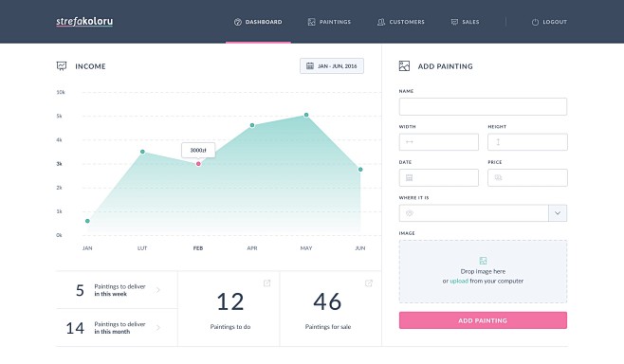
Task: Click the JUN axis label
Action: (x=359, y=248)
